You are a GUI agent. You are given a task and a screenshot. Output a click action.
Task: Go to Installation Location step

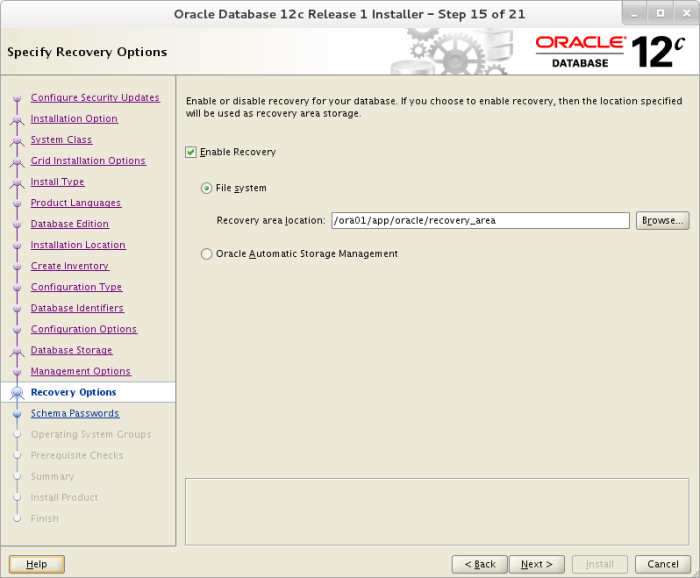point(78,245)
